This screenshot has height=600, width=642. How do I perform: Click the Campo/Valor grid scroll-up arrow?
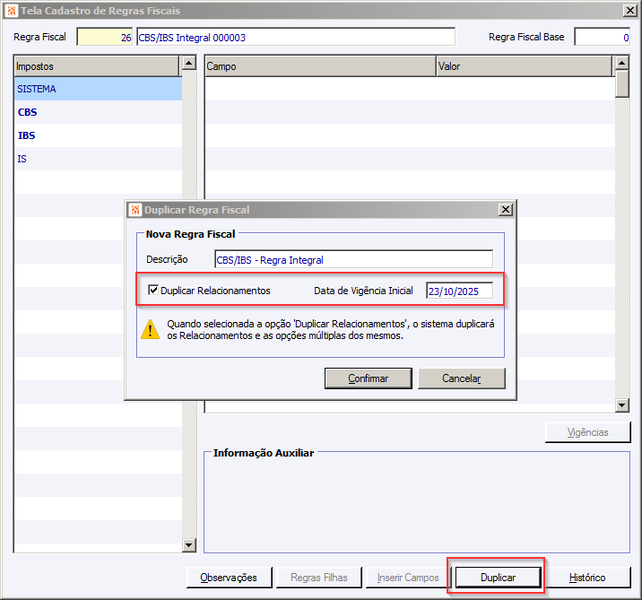coord(622,63)
